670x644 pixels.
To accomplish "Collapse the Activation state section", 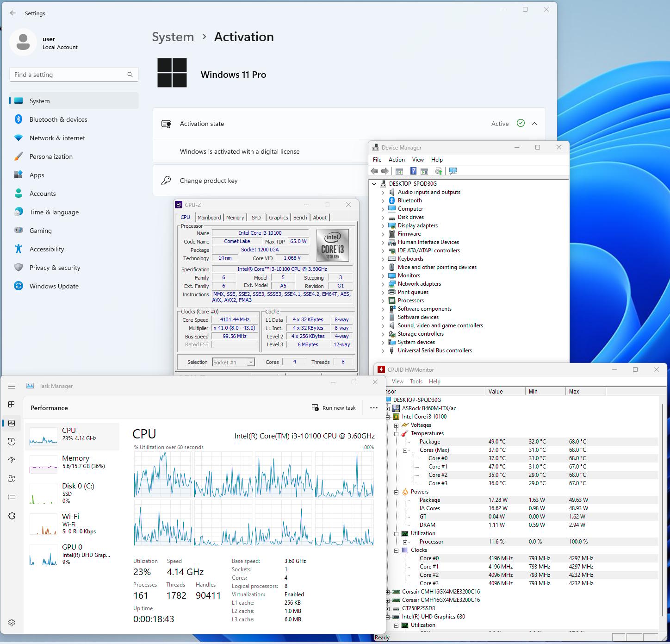I will pos(534,124).
